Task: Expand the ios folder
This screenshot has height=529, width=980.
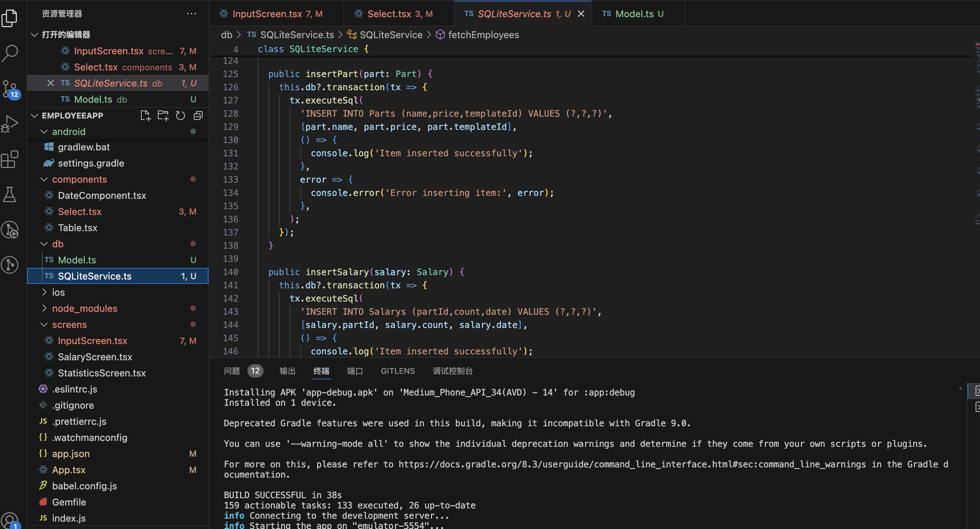Action: (44, 292)
